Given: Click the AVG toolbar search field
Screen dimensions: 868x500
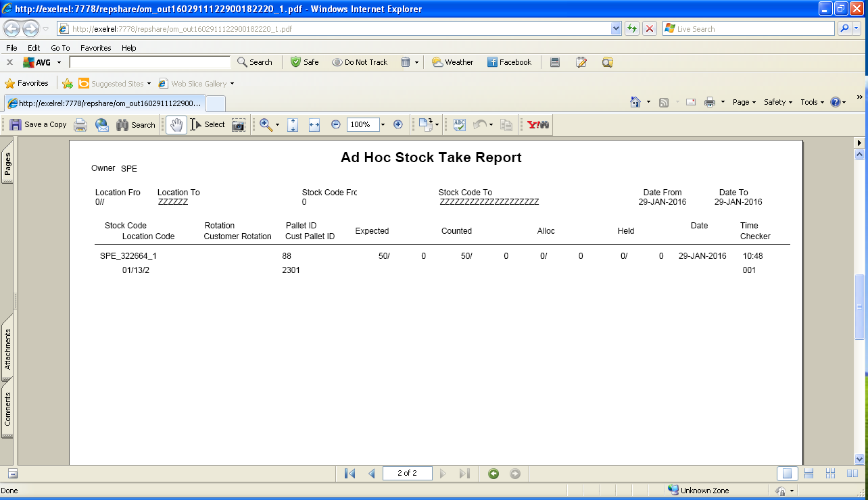Looking at the screenshot, I should [149, 62].
